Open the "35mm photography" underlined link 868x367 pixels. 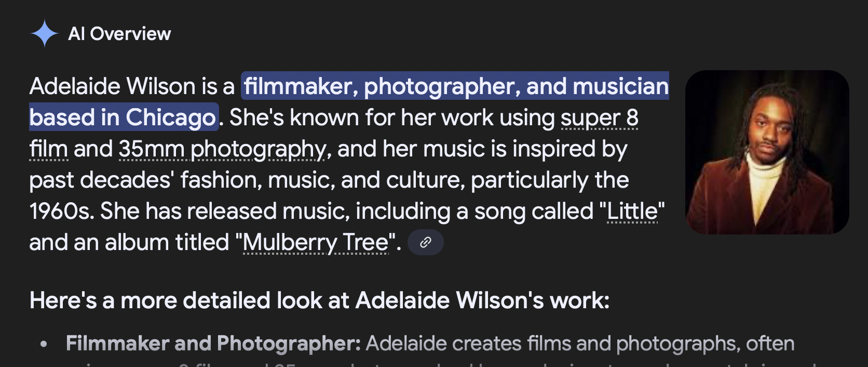(222, 150)
